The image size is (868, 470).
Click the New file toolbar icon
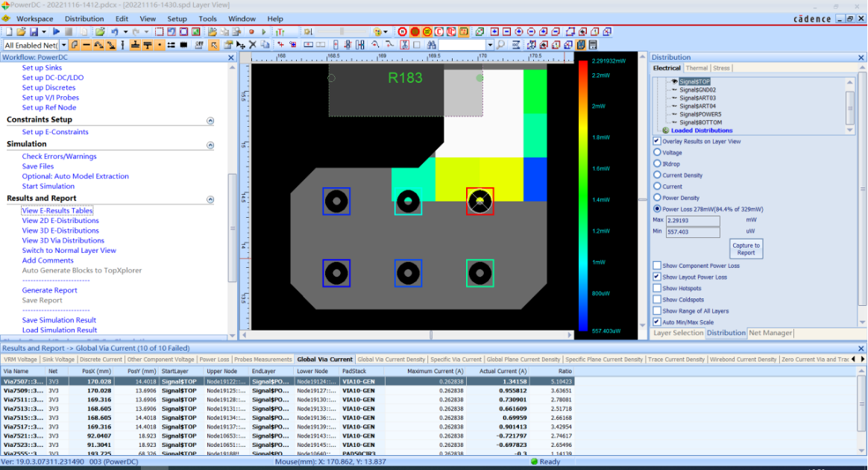tap(9, 31)
